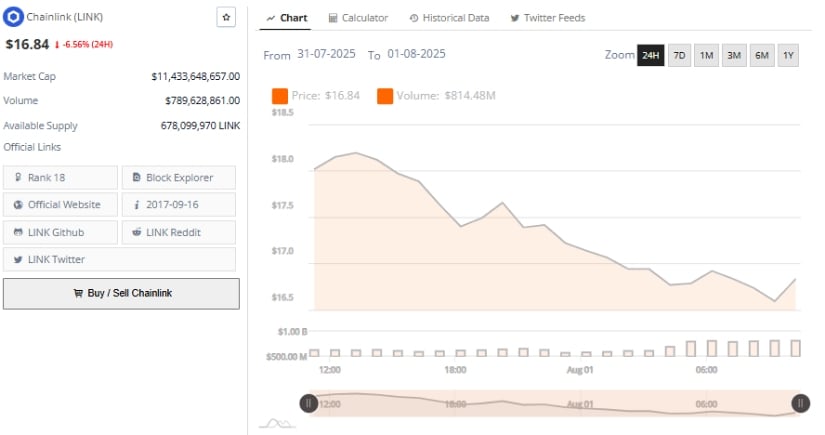Click the Chainlink logo icon
The height and width of the screenshot is (435, 825).
click(13, 17)
